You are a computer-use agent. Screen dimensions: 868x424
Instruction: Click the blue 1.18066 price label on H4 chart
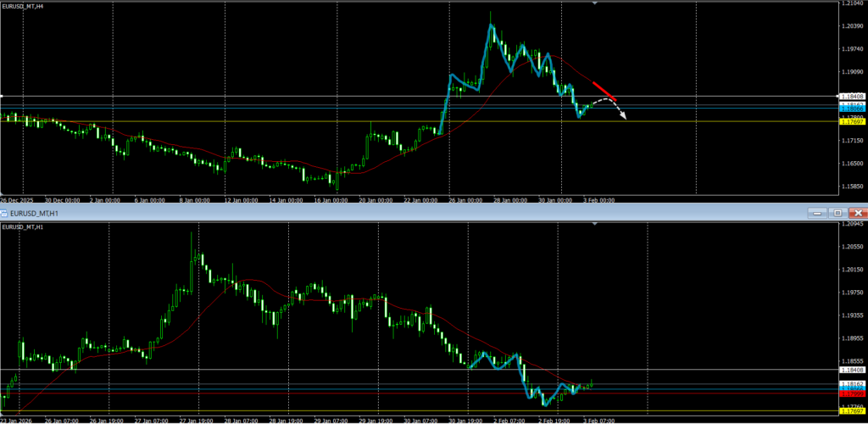(851, 109)
